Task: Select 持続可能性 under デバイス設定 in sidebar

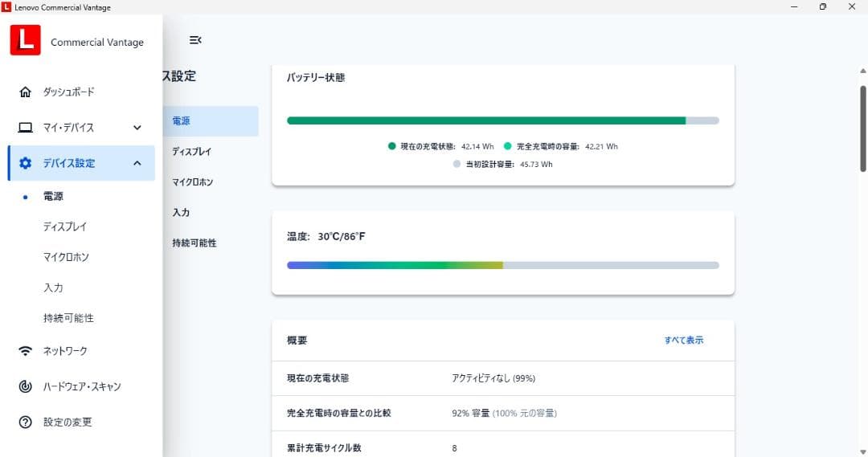Action: tap(68, 318)
